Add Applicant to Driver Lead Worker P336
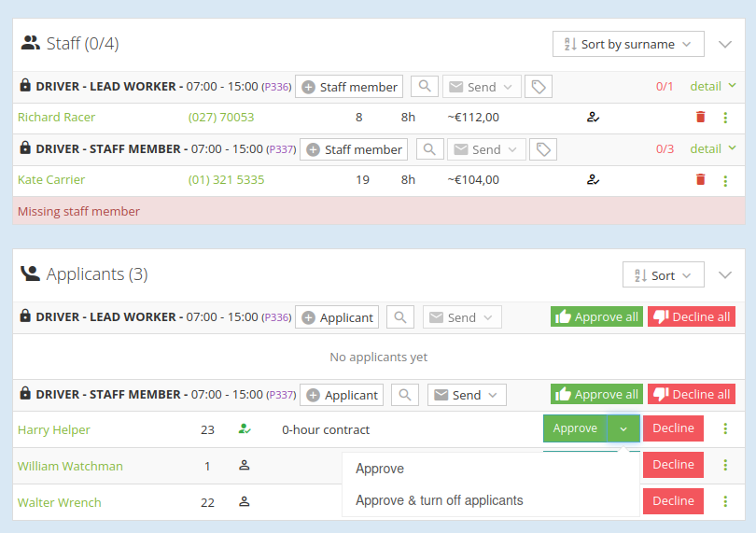 coord(337,317)
